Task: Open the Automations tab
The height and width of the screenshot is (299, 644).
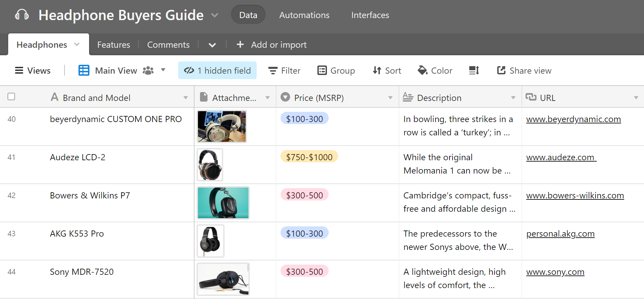Action: pyautogui.click(x=304, y=15)
